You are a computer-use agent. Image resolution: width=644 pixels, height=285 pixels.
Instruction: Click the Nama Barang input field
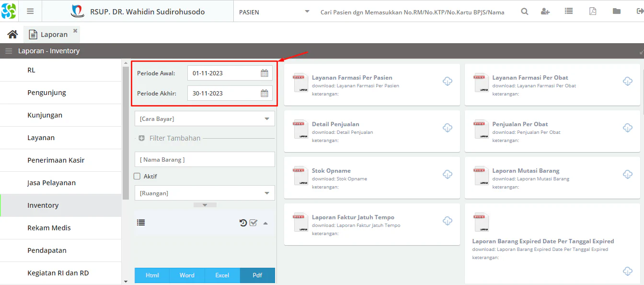pyautogui.click(x=205, y=159)
